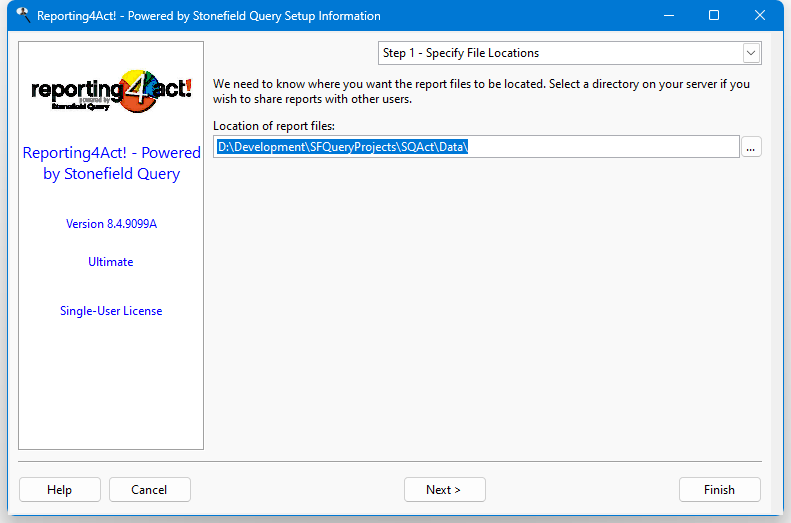Close the Setup Information window
The width and height of the screenshot is (791, 523).
[760, 16]
